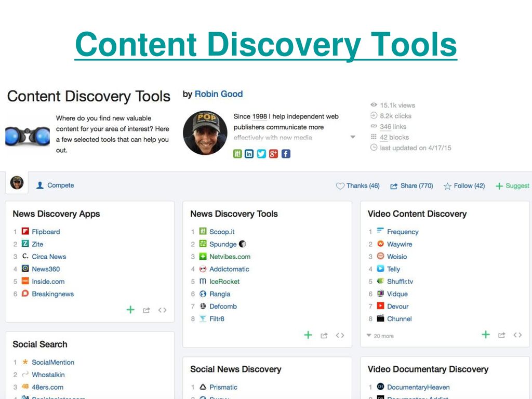Click the Chunnel clapperboard icon

pyautogui.click(x=381, y=318)
